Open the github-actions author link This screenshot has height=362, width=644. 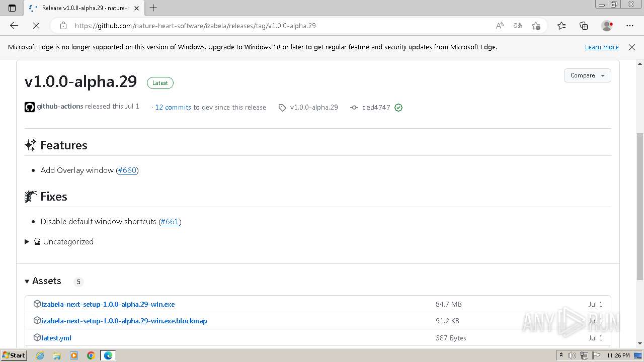[x=60, y=107]
